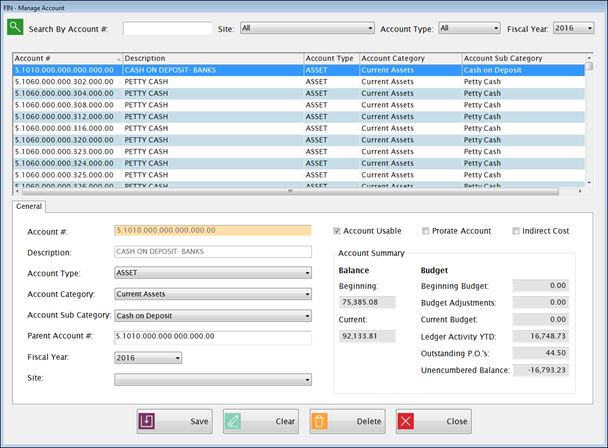Screen dimensions: 608x448
Task: Toggle the Account Usable checkbox
Action: pos(337,231)
